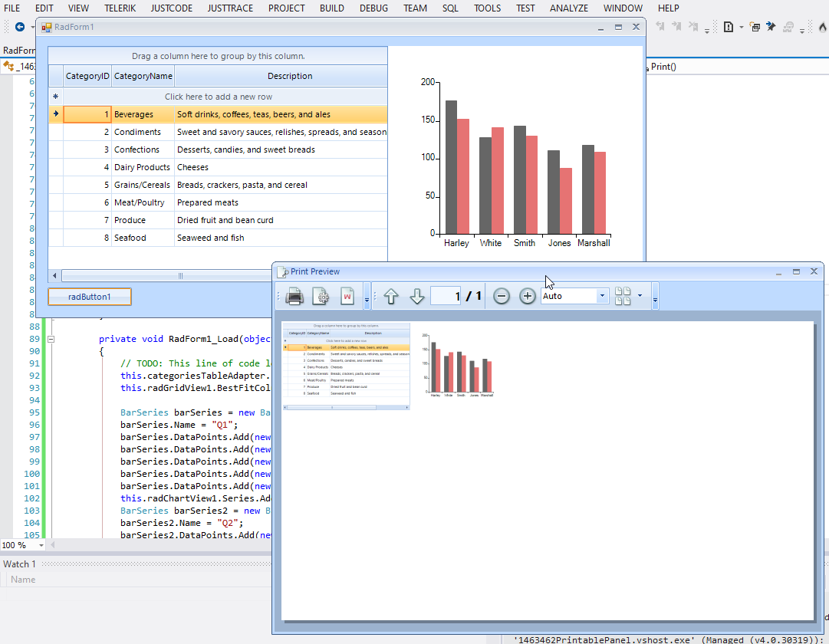
Task: Click the watermark page icon
Action: pos(347,296)
